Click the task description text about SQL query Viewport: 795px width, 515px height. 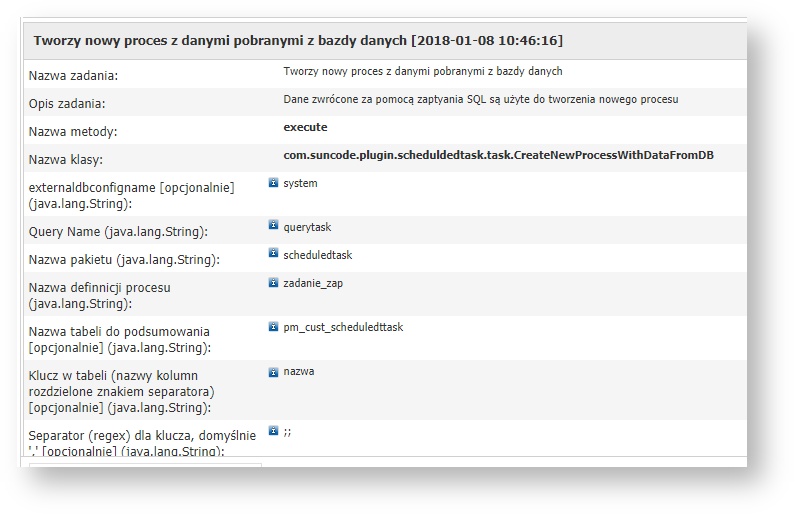(481, 100)
